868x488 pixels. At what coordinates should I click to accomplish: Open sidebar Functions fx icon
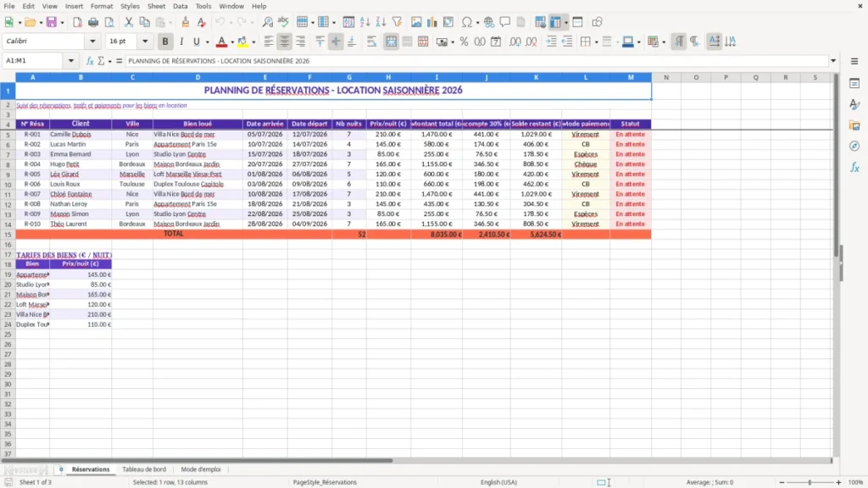point(854,167)
